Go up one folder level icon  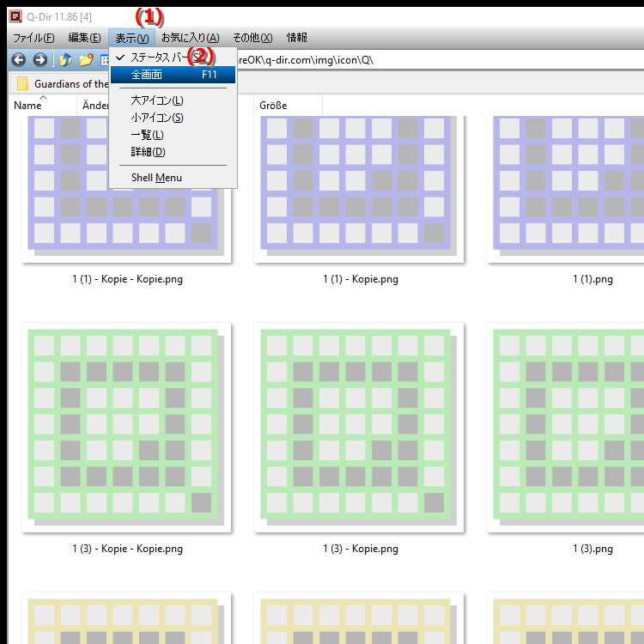click(66, 60)
